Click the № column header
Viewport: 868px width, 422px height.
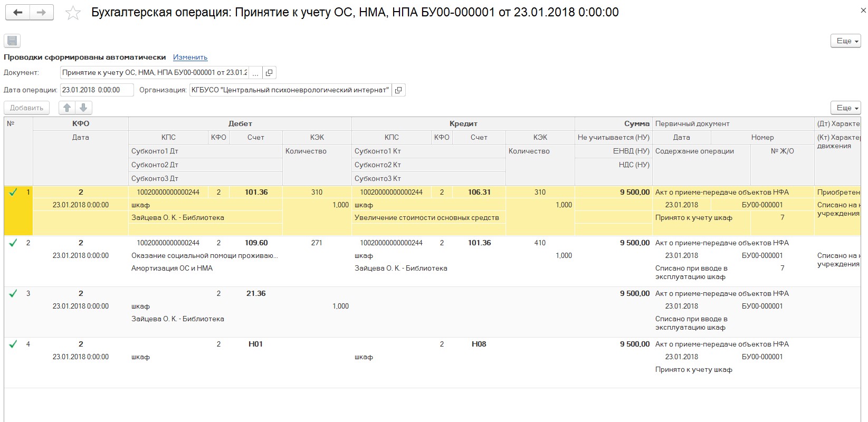click(18, 151)
